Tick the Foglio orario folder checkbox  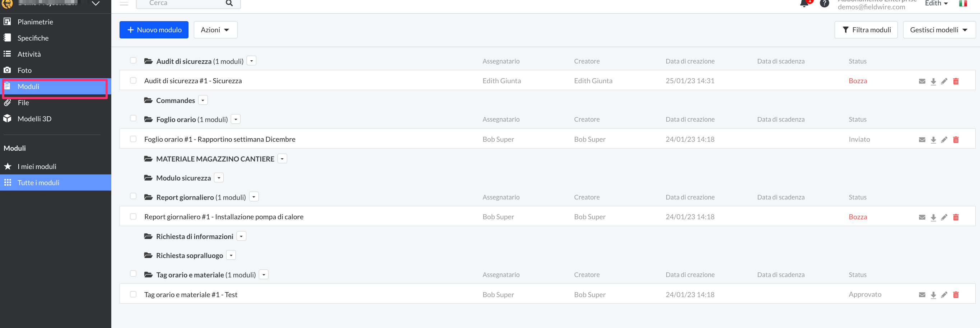pyautogui.click(x=133, y=118)
